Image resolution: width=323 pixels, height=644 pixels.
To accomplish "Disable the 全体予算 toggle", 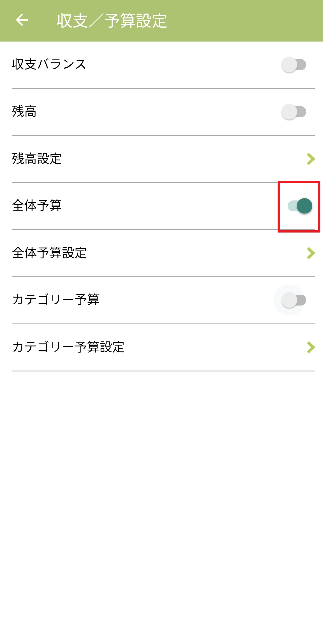I will click(300, 206).
